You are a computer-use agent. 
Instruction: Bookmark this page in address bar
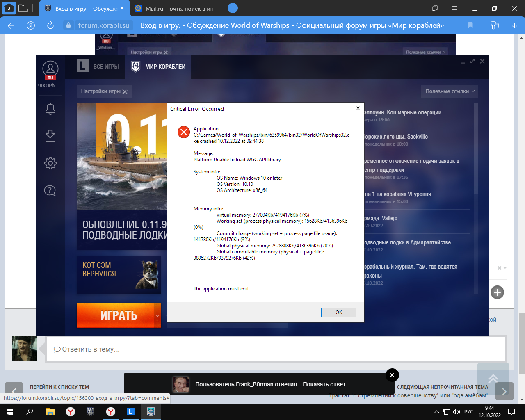pyautogui.click(x=470, y=25)
